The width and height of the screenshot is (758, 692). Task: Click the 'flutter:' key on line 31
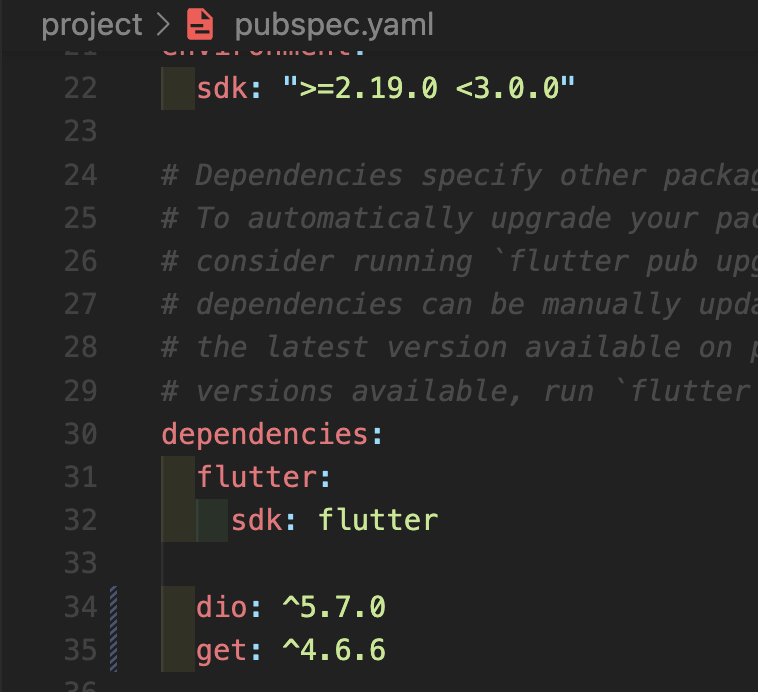(264, 477)
